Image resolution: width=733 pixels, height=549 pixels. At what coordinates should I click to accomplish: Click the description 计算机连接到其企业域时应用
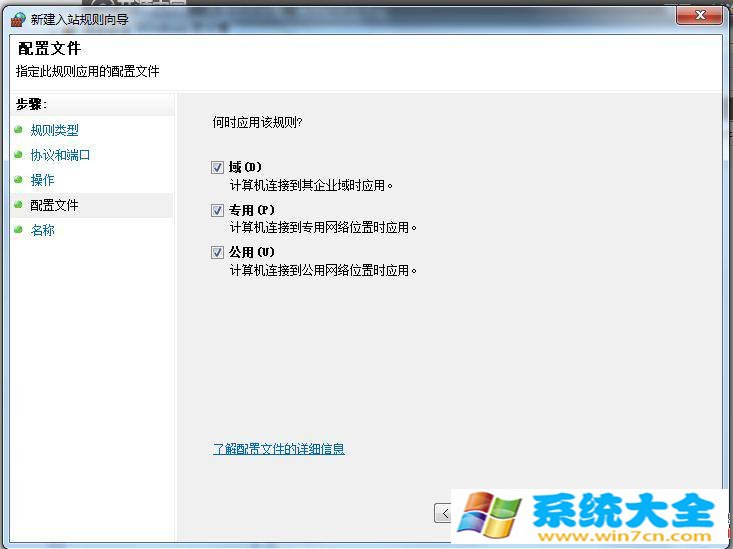click(x=311, y=186)
